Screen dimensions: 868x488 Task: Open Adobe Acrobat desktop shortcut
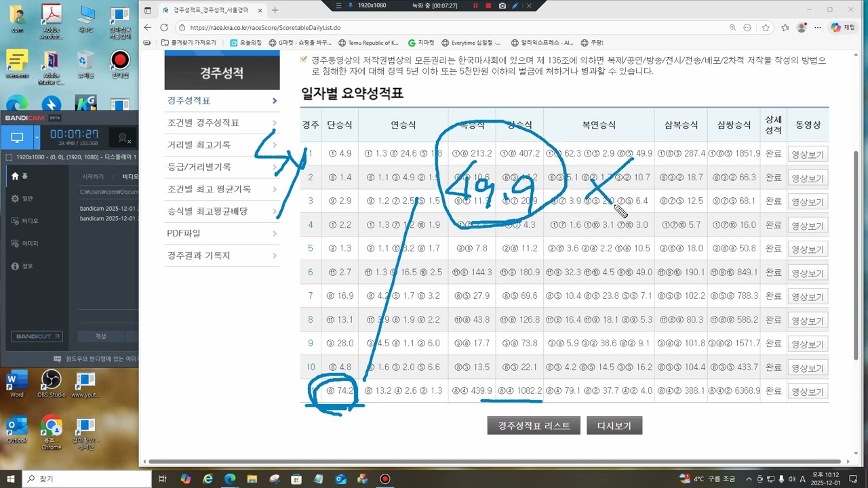(x=52, y=20)
